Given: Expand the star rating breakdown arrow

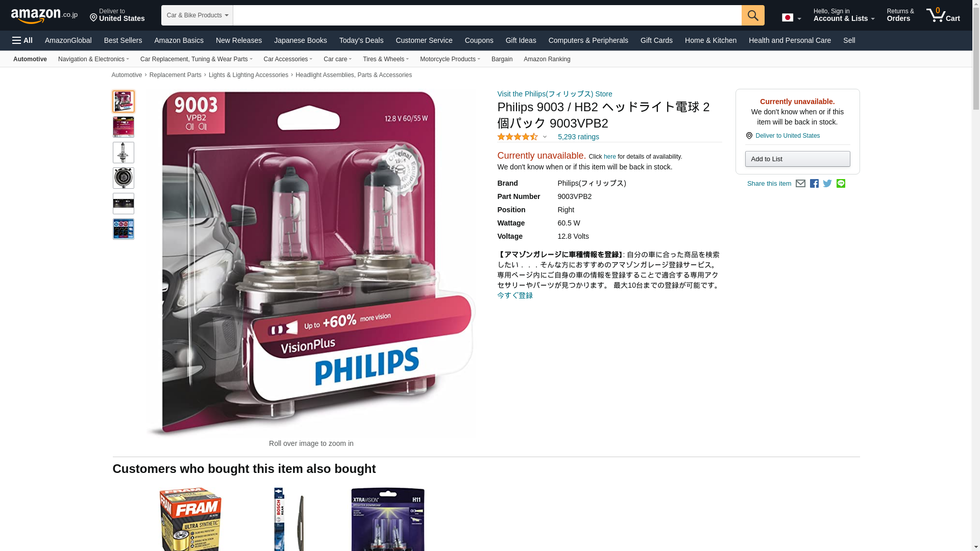Looking at the screenshot, I should (x=545, y=137).
